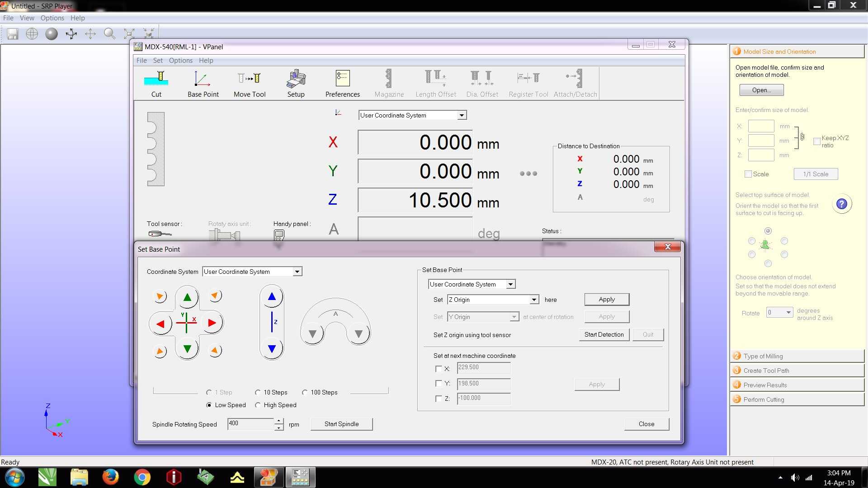Screen dimensions: 868x488
Task: Select the High Speed radio button
Action: (258, 405)
